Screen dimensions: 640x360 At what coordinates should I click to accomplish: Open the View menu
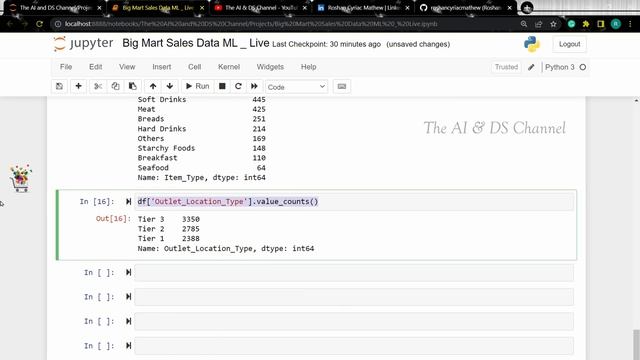pyautogui.click(x=127, y=67)
